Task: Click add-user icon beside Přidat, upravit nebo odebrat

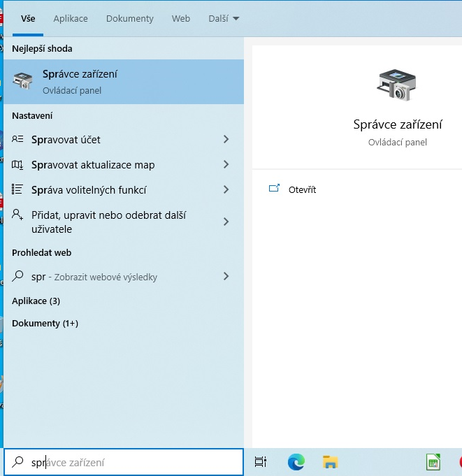Action: 17,215
